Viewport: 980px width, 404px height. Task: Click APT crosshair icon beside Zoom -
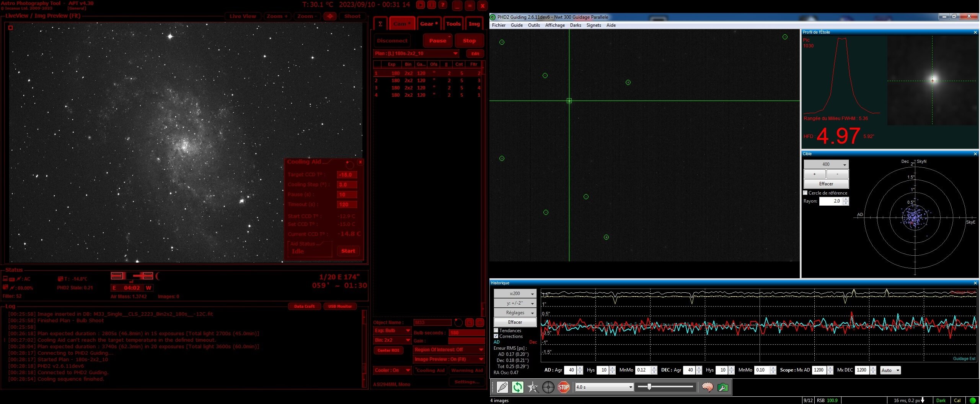pos(330,16)
